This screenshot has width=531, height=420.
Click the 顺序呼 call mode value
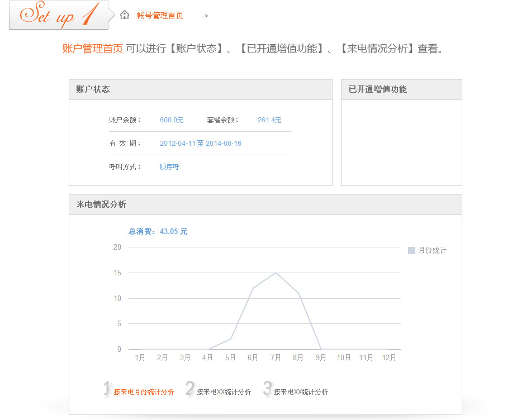tap(170, 167)
